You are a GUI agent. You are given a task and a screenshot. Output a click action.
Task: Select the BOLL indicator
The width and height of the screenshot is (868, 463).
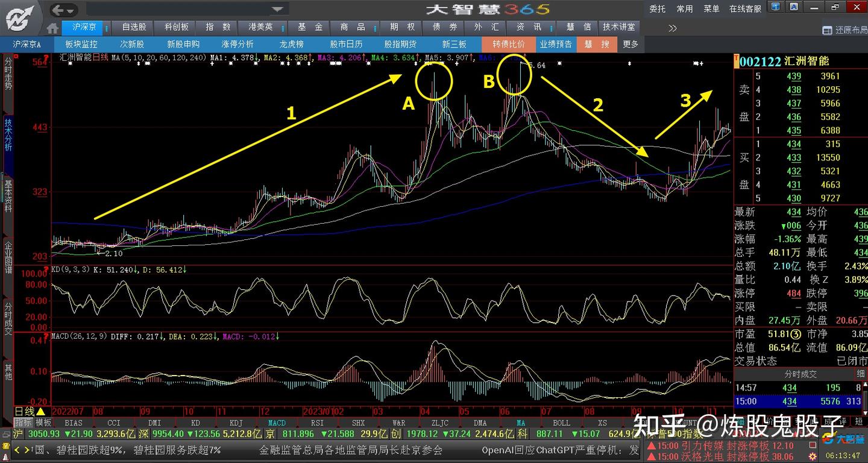click(561, 423)
